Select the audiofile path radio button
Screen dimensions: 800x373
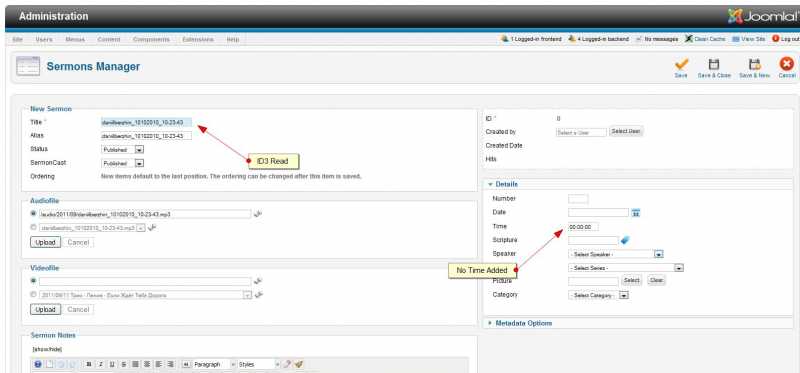pos(33,214)
